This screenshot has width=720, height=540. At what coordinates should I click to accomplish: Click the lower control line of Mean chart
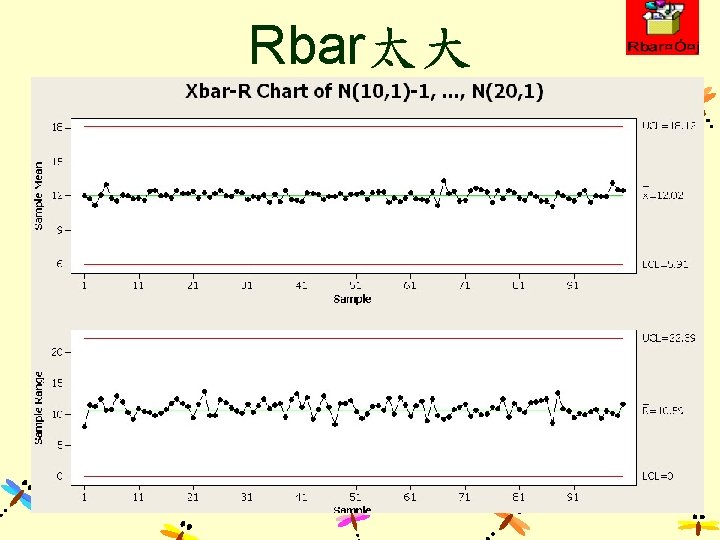(354, 264)
